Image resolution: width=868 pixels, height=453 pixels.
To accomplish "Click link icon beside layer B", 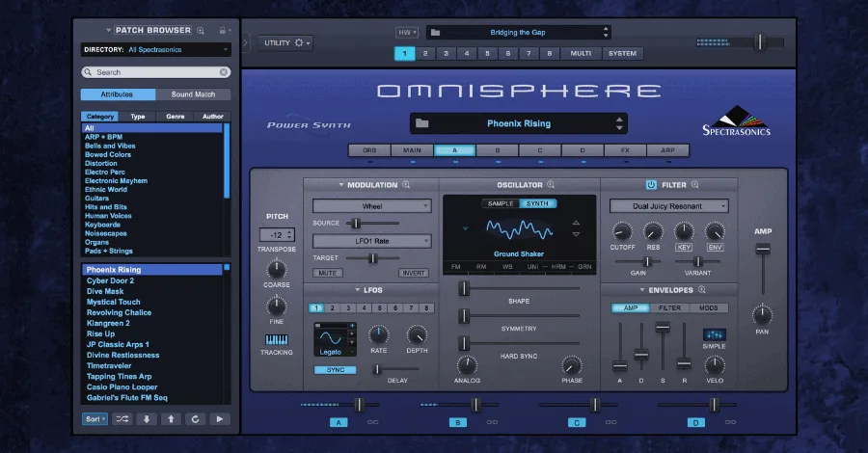I will [x=492, y=422].
